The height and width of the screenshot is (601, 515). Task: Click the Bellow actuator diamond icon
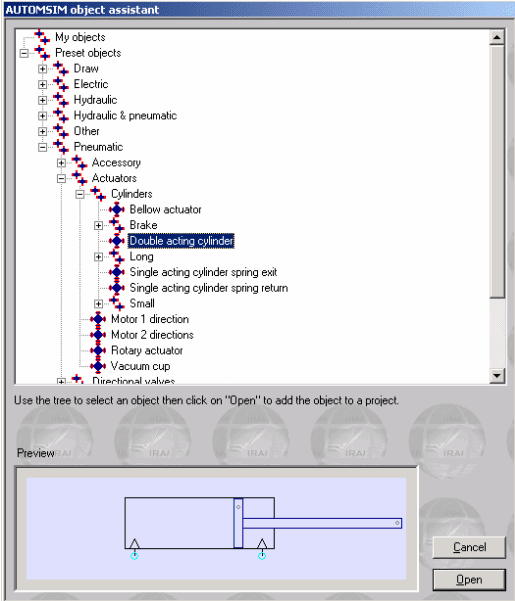point(117,210)
